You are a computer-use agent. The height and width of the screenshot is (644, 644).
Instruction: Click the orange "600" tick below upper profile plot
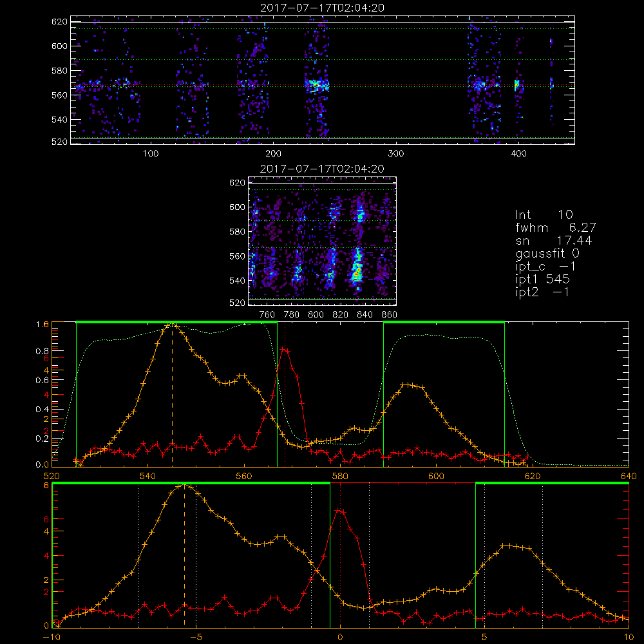click(x=436, y=477)
